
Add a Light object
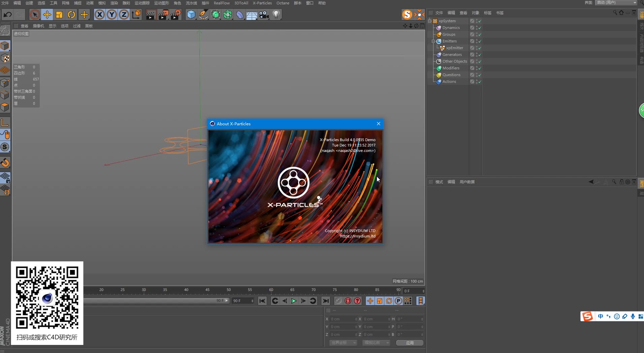coord(276,14)
